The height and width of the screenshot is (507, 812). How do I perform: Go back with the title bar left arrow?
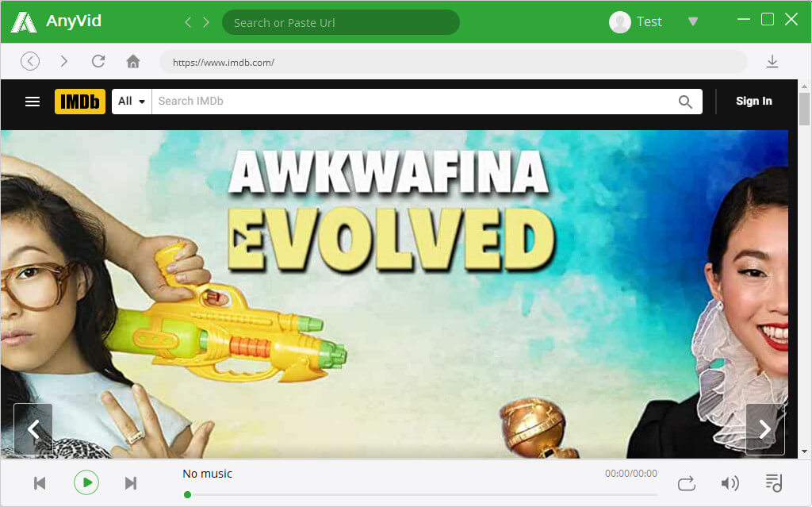coord(188,21)
